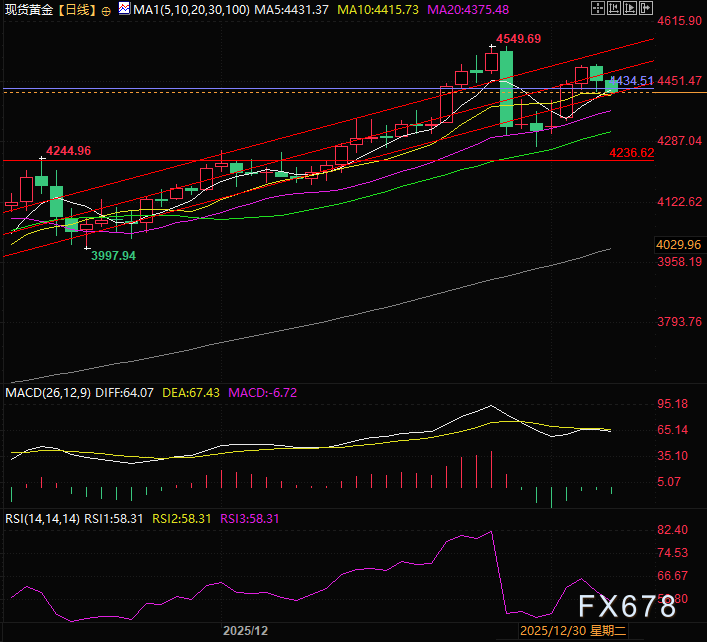This screenshot has height=642, width=707.
Task: Click the 3997.94 low price marker
Action: tap(113, 256)
